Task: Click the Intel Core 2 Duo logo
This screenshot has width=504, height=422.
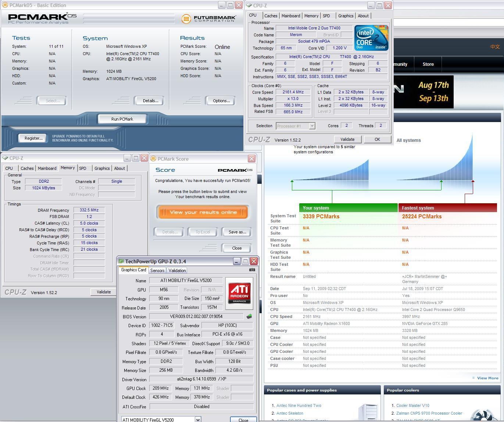Action: coord(371,37)
